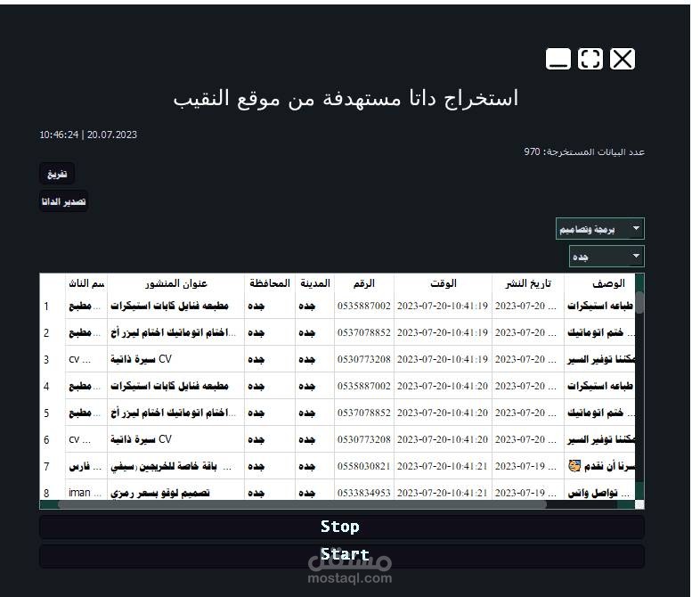Select row number 4 header
Viewport: 700px width, 597px height.
(x=53, y=386)
